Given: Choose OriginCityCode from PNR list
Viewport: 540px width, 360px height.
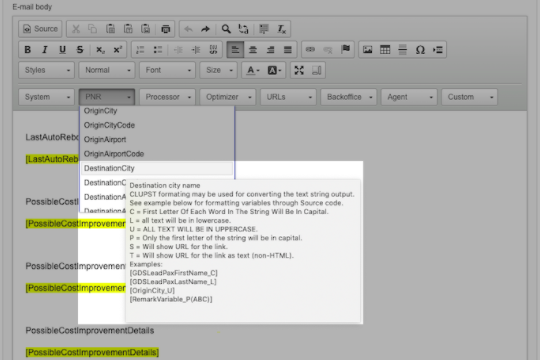Looking at the screenshot, I should 157,125.
